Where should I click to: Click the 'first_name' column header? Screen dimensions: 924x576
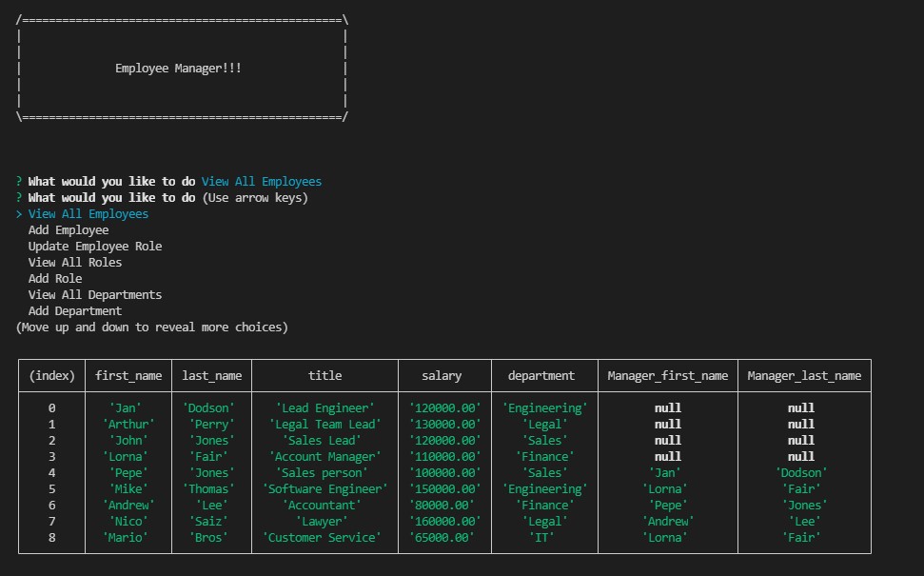click(x=128, y=375)
